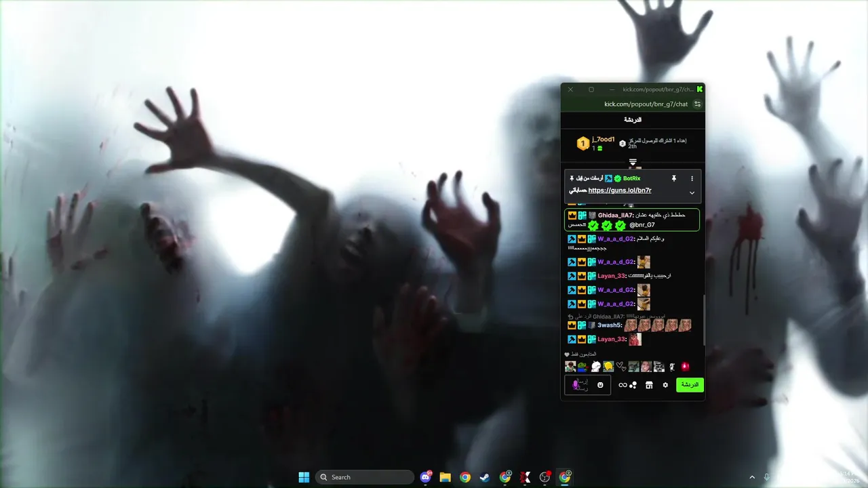Open the shop storefront icon
The height and width of the screenshot is (488, 868).
click(x=649, y=385)
